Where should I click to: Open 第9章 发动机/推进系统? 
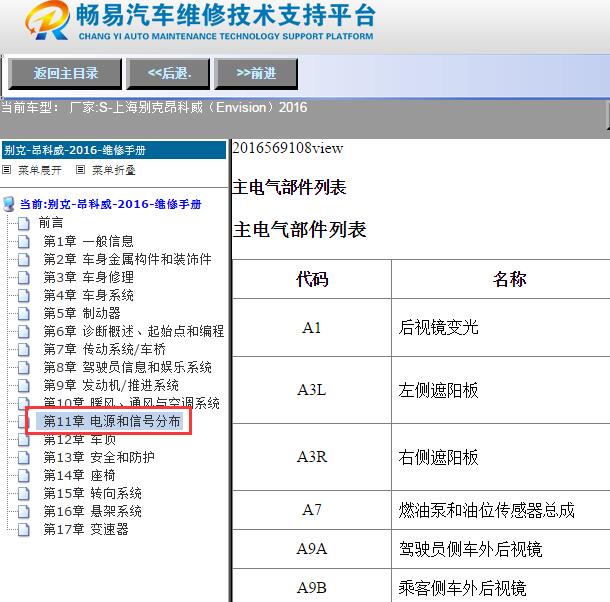[x=111, y=385]
